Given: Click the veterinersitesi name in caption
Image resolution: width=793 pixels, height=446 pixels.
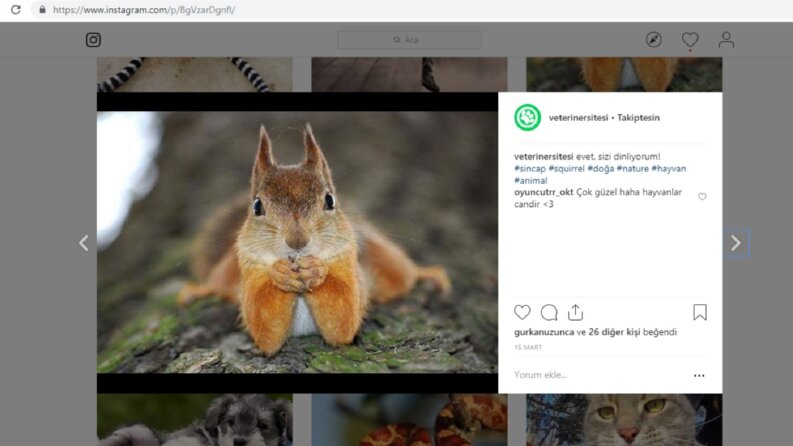Looking at the screenshot, I should point(543,157).
